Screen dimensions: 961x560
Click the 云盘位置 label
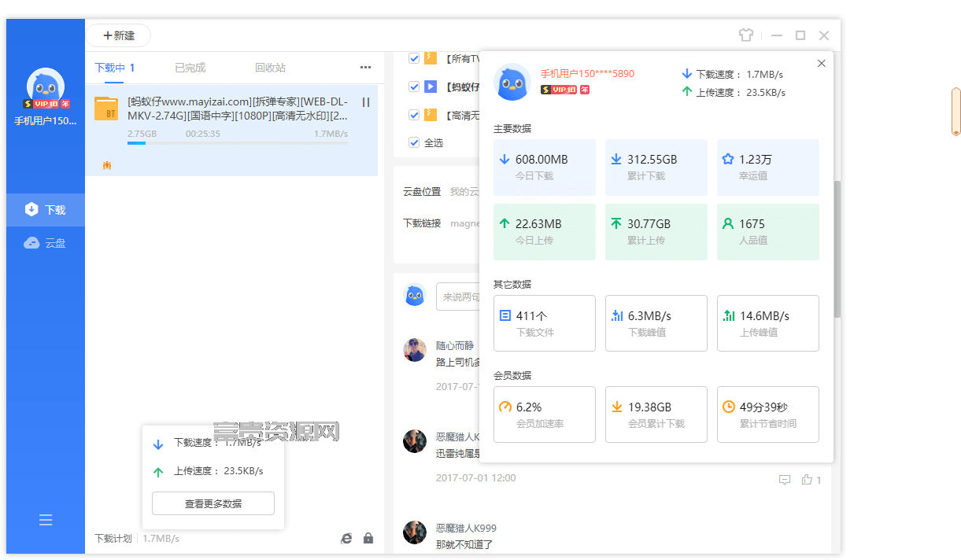tap(422, 191)
